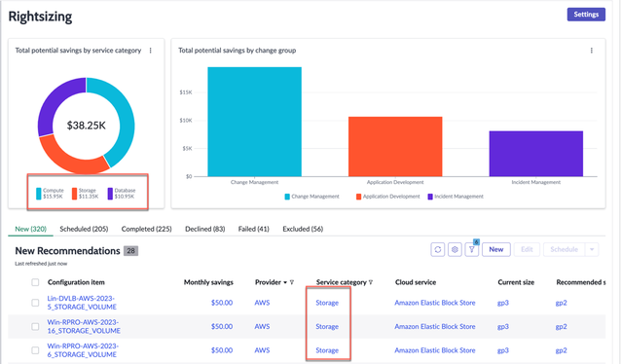This screenshot has height=364, width=621.
Task: Click the New button
Action: click(x=495, y=249)
